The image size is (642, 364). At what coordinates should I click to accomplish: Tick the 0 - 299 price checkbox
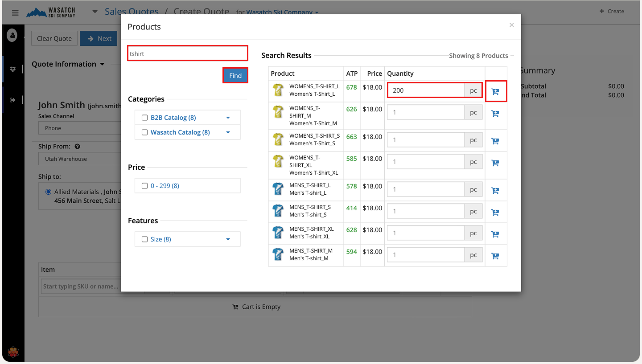pos(144,186)
